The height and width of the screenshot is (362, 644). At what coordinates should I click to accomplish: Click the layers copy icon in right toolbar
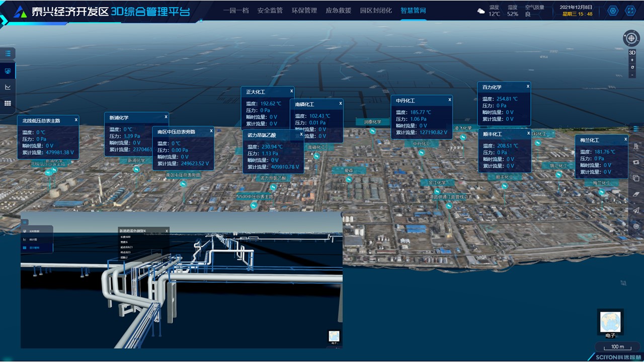click(636, 178)
